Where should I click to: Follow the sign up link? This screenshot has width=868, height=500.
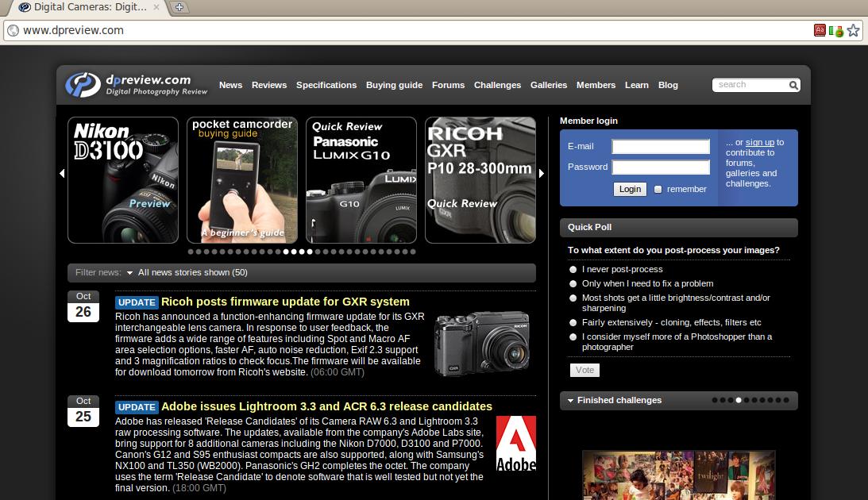pyautogui.click(x=759, y=142)
